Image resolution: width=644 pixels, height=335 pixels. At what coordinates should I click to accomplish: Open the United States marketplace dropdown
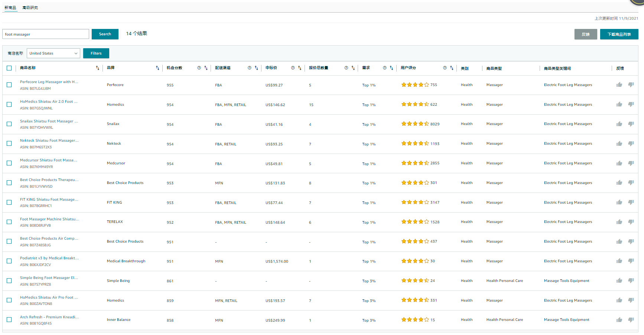coord(53,53)
